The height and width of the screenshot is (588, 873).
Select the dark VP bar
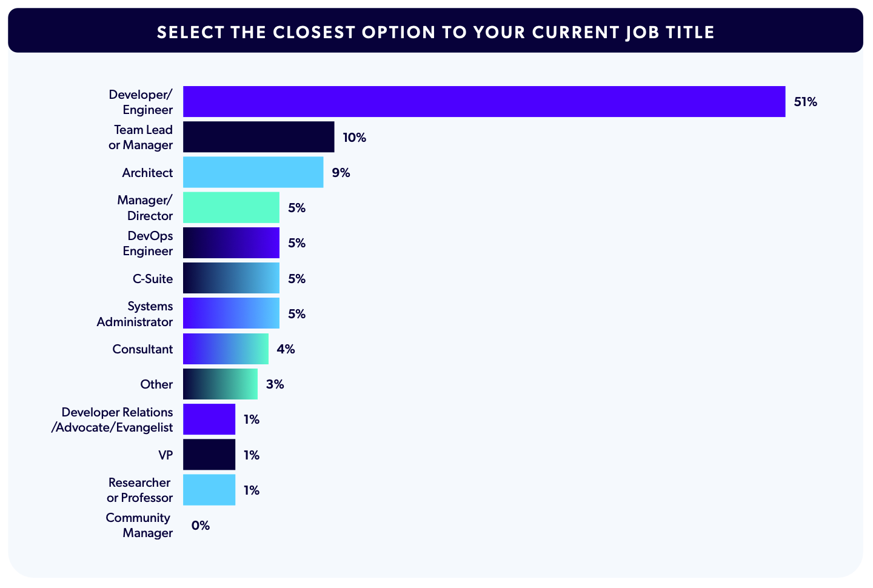[209, 455]
